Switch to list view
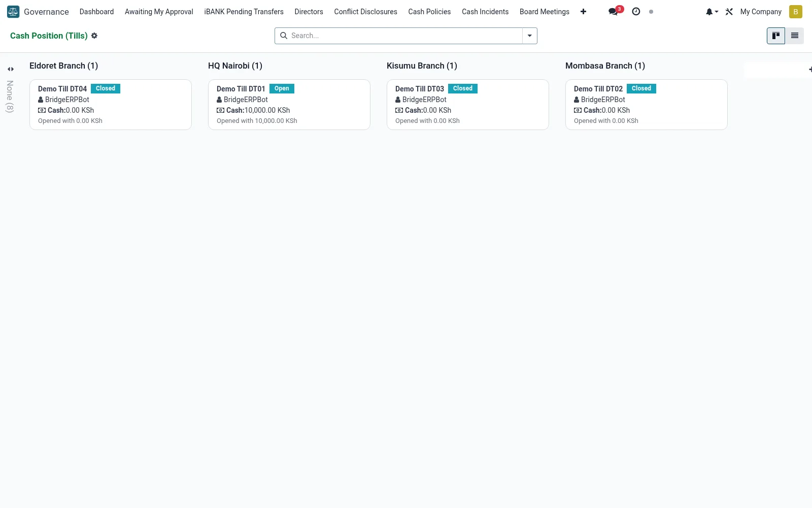The width and height of the screenshot is (812, 508). click(794, 36)
